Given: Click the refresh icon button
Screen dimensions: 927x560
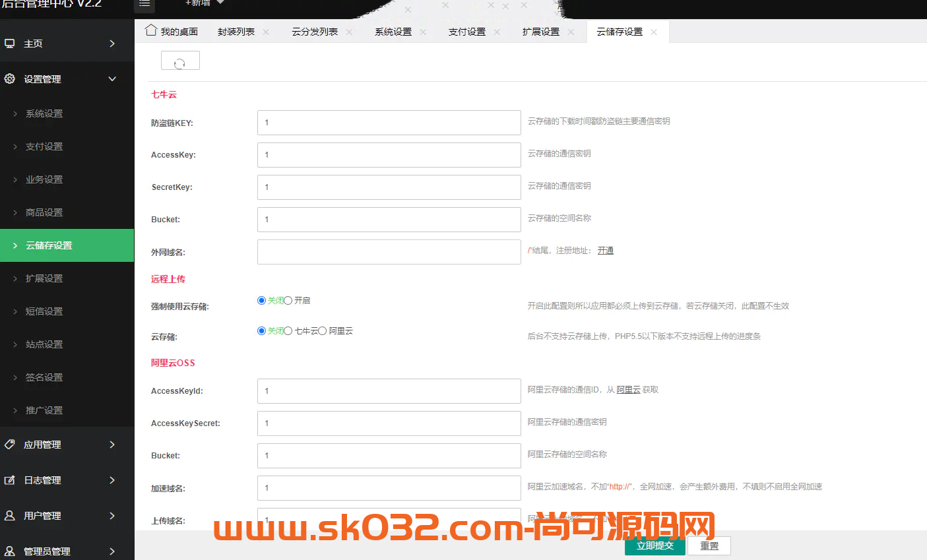Looking at the screenshot, I should tap(180, 61).
